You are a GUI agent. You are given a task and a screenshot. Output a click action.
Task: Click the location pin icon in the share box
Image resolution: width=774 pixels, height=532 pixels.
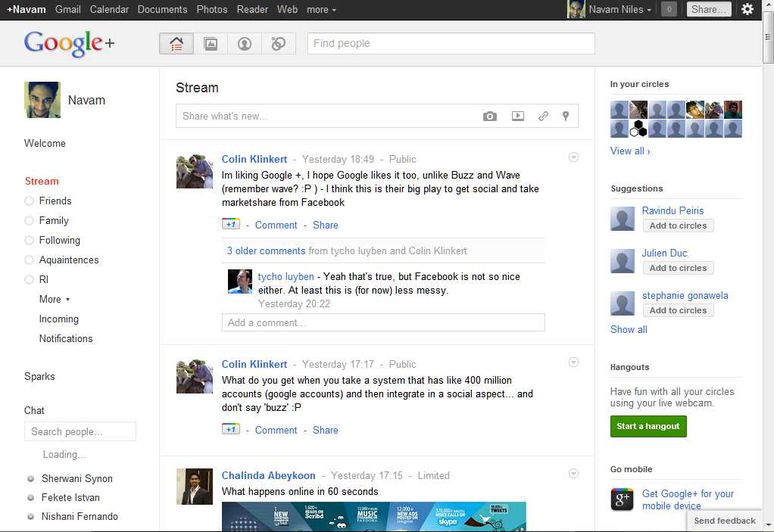565,116
